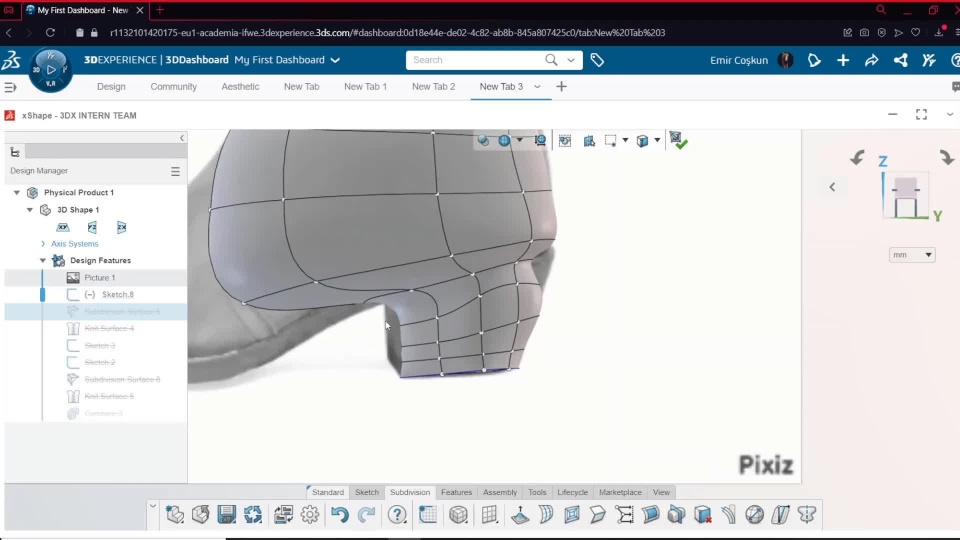Click the subdivision box primitive icon
Screen dimensions: 960x540
(x=458, y=515)
